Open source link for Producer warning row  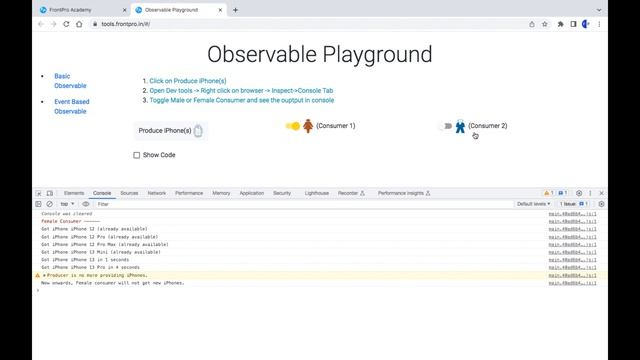(x=572, y=275)
